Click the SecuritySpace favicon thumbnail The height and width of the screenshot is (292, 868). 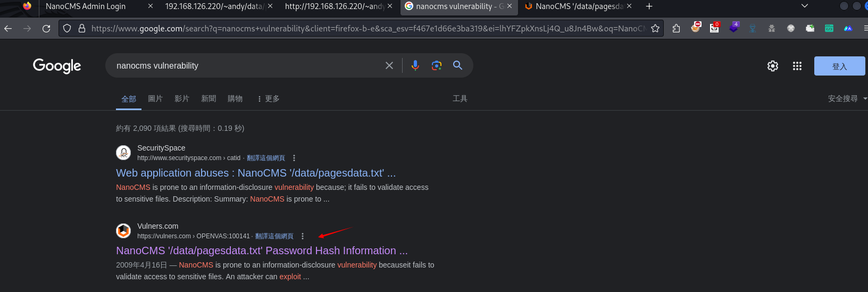pos(123,153)
